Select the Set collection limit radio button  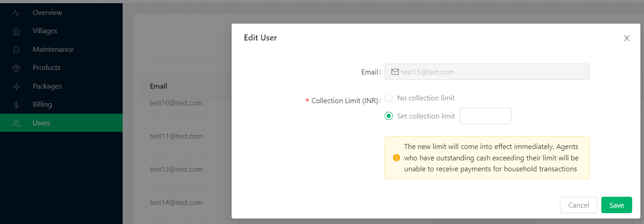[389, 116]
